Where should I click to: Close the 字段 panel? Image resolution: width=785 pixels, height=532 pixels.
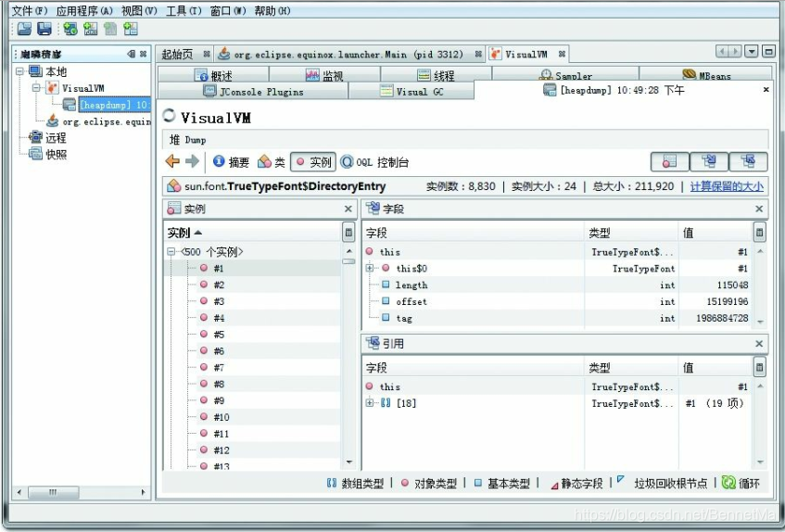point(759,209)
